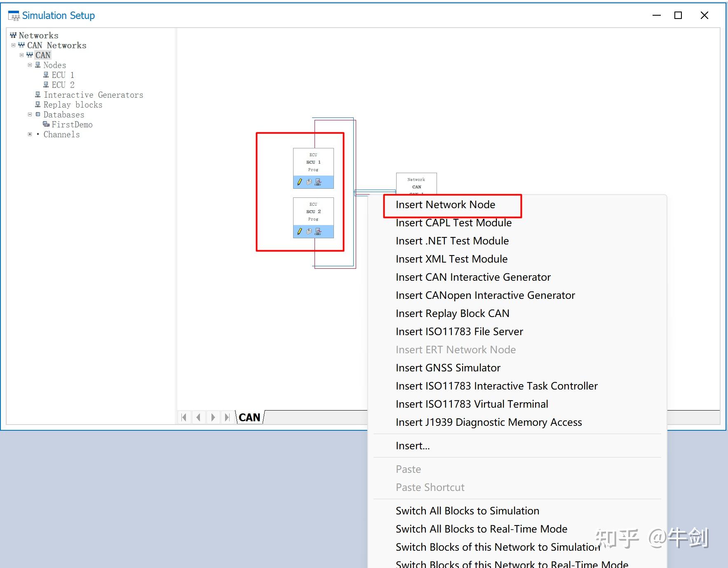
Task: Click the Nodes folder icon in the tree
Action: click(38, 65)
